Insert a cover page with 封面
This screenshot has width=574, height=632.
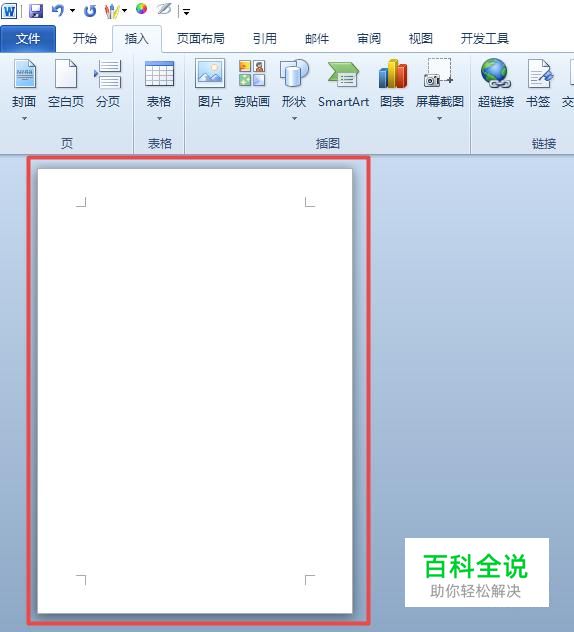(24, 83)
